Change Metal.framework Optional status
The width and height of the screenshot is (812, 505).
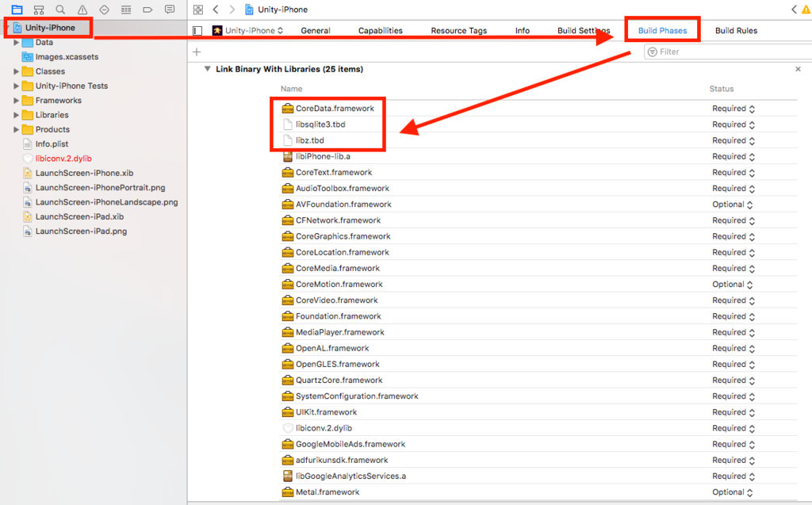tap(732, 492)
